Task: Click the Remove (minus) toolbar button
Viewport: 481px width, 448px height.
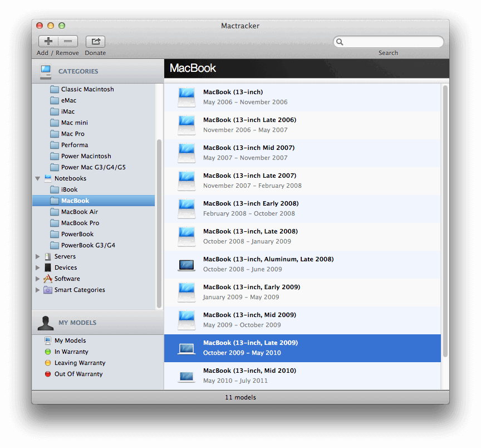Action: pos(68,41)
